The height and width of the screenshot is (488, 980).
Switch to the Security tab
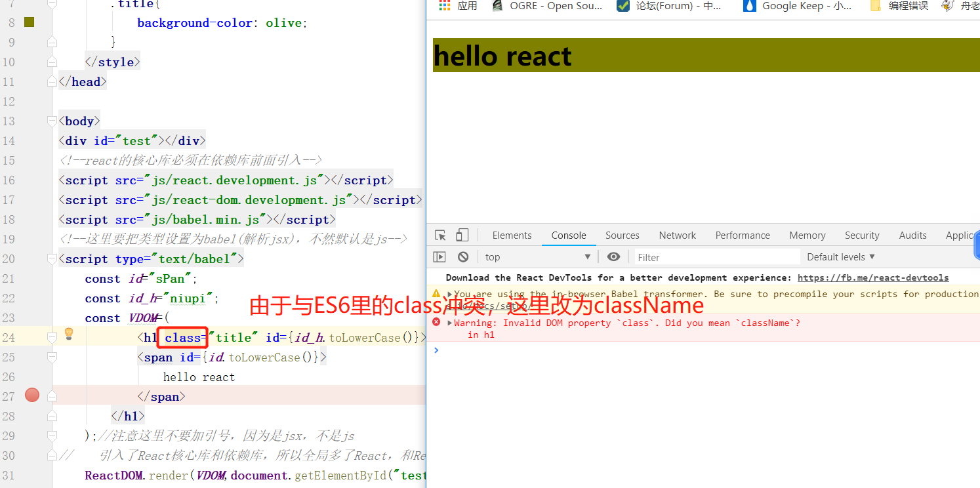(862, 235)
